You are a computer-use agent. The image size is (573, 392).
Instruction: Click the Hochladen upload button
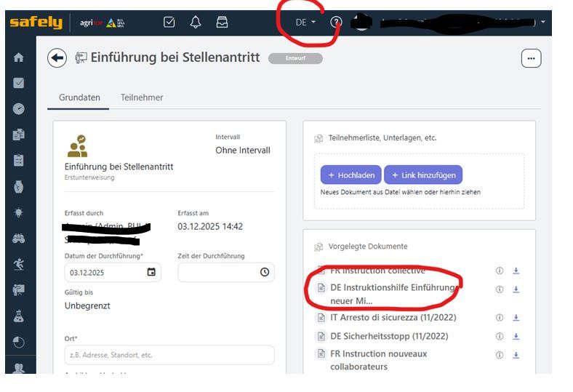(x=350, y=175)
